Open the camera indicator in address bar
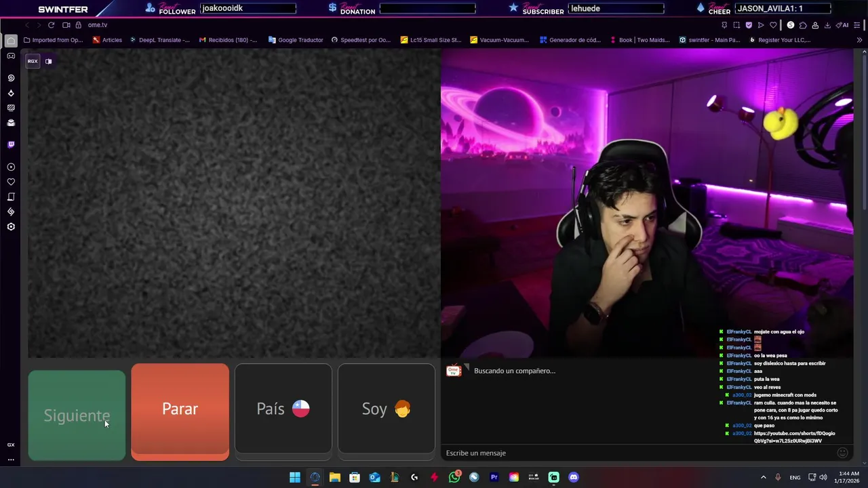 pos(66,25)
